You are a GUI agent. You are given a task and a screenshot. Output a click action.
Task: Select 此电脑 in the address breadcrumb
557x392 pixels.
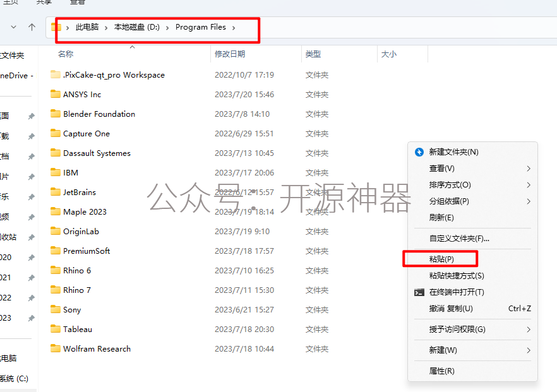coord(87,27)
